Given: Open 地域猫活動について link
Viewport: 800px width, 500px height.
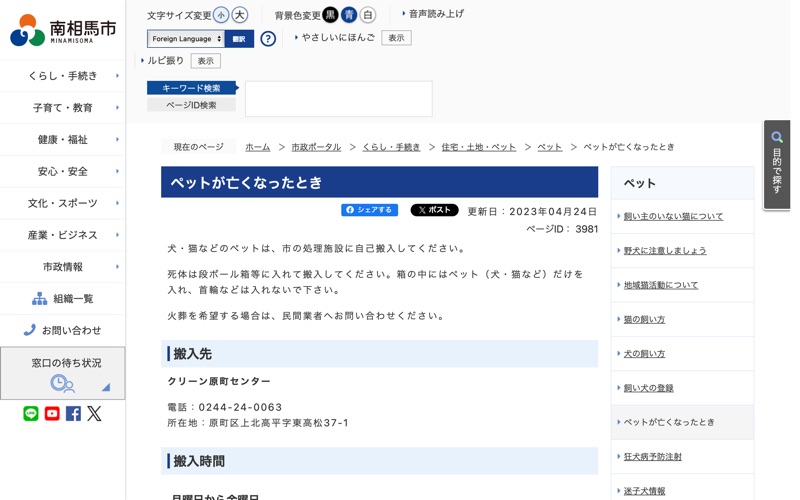Looking at the screenshot, I should click(661, 285).
